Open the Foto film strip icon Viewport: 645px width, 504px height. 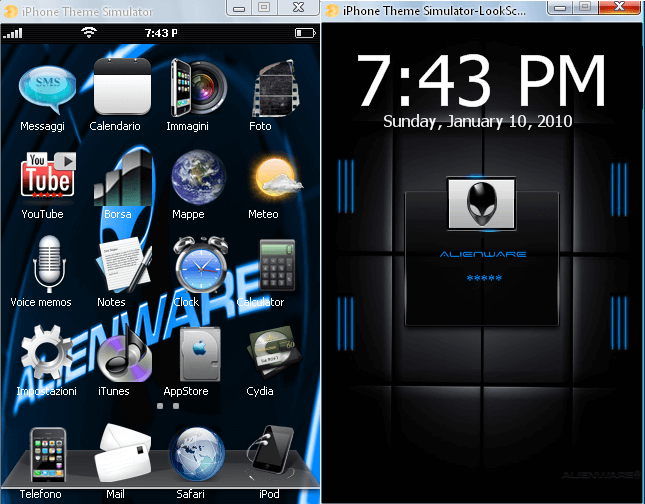[275, 88]
